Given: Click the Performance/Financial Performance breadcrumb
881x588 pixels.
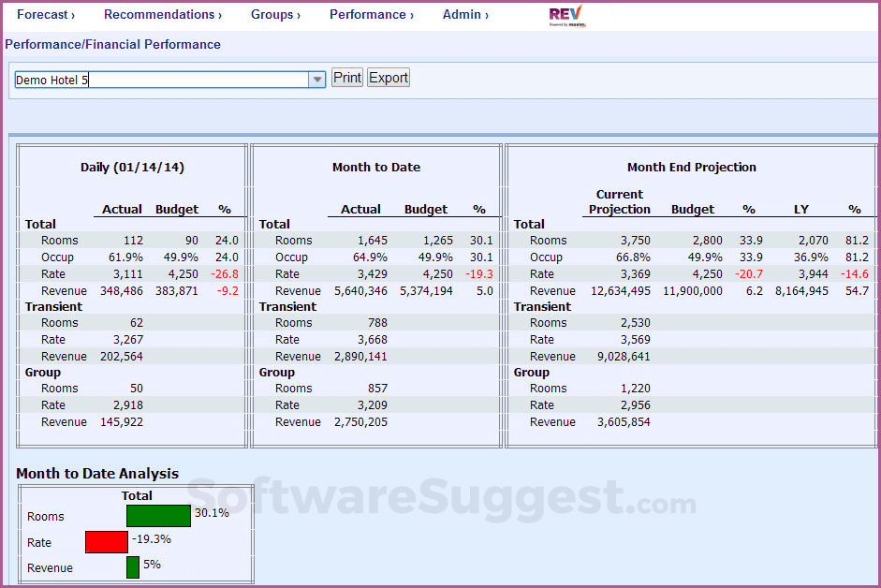Looking at the screenshot, I should click(112, 44).
